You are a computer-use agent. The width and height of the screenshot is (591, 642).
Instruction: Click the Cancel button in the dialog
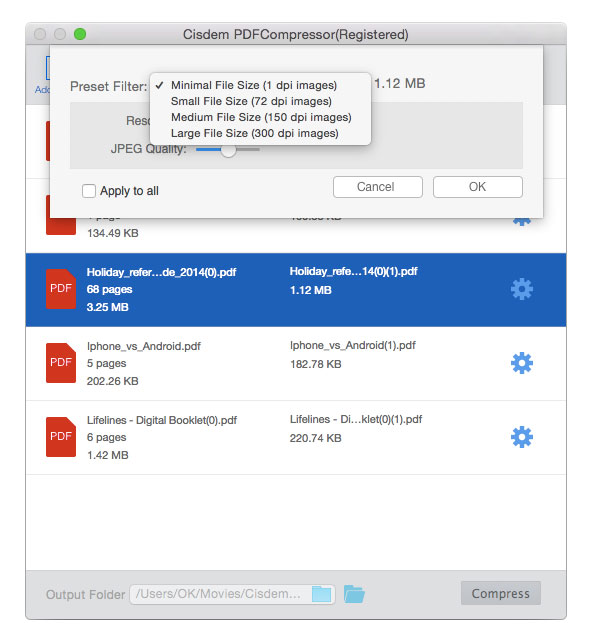(378, 187)
